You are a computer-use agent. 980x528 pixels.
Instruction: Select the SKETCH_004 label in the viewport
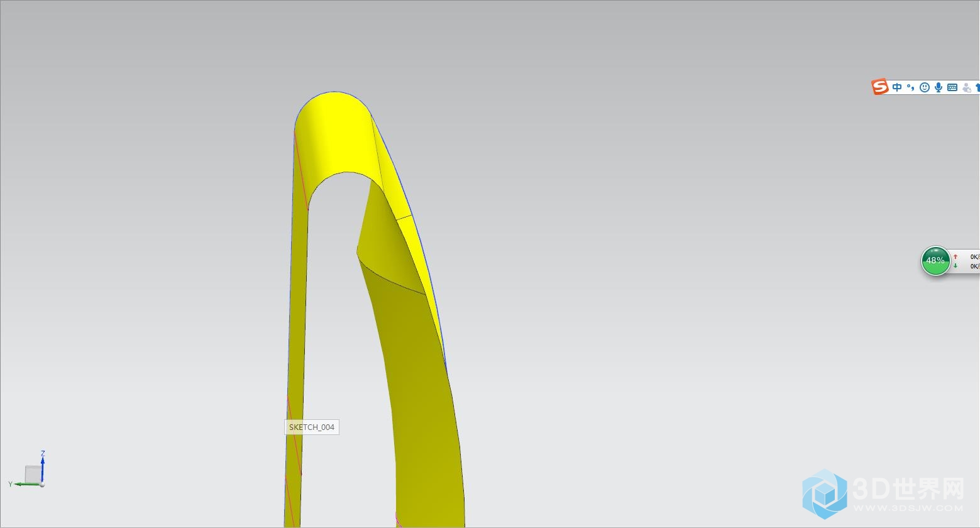[x=312, y=427]
